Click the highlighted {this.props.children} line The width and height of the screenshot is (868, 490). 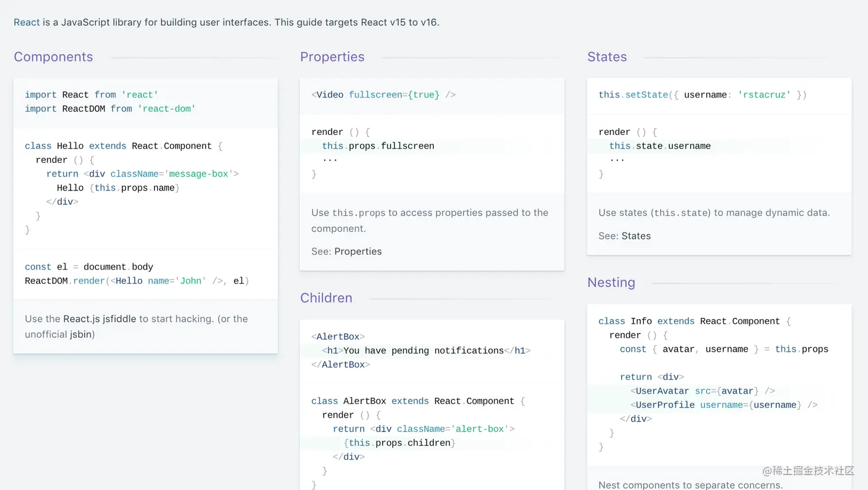[x=400, y=443]
